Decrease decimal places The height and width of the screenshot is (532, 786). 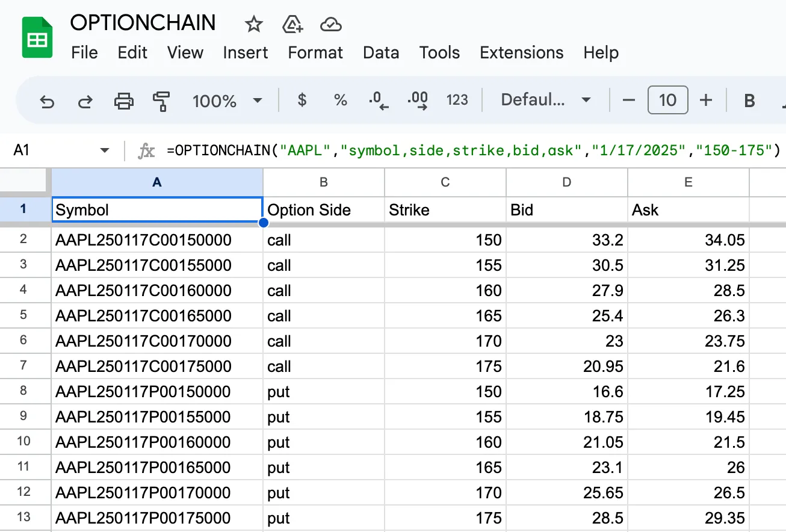pos(379,101)
